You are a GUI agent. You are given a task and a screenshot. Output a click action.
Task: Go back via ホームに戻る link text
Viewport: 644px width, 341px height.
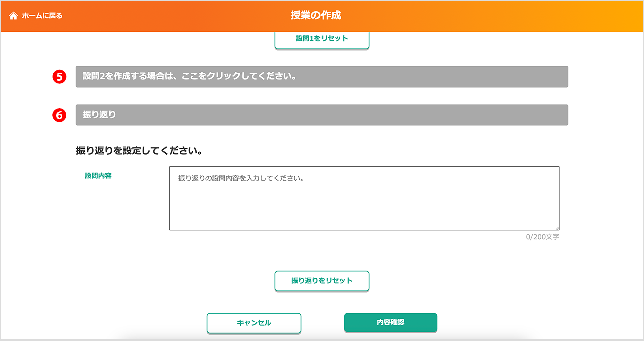click(x=42, y=16)
